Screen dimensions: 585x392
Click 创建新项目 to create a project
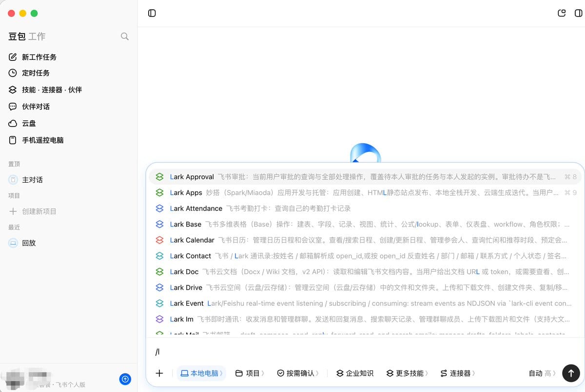(68, 211)
